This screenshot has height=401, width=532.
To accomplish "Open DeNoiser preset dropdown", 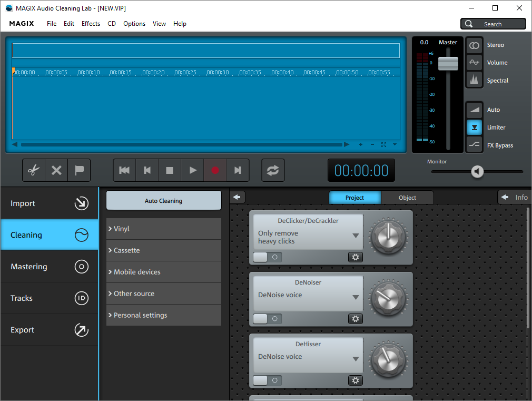I will pos(356,297).
